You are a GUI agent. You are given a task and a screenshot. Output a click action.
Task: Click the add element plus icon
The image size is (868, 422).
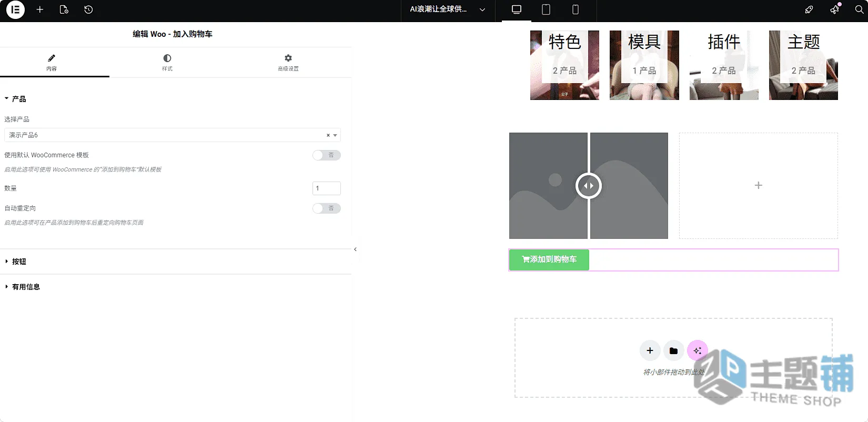point(39,9)
